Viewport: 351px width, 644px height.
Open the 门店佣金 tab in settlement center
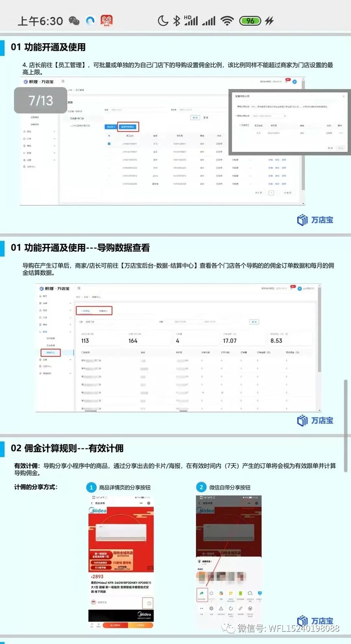click(x=86, y=311)
